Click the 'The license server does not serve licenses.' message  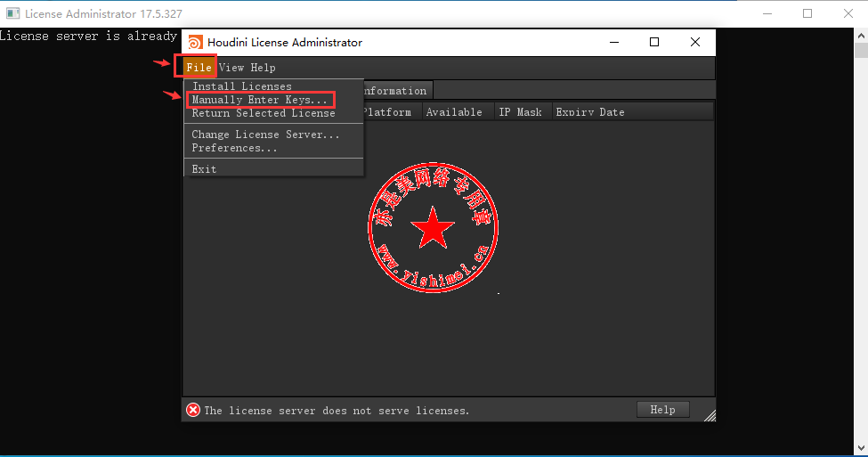click(337, 411)
